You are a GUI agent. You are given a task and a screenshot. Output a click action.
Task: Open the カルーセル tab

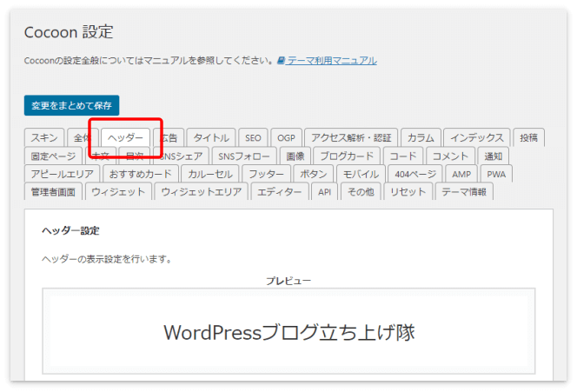point(210,174)
